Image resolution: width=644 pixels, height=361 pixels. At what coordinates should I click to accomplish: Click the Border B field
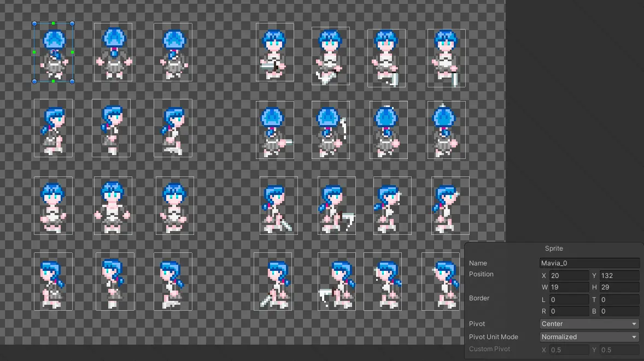(x=619, y=311)
